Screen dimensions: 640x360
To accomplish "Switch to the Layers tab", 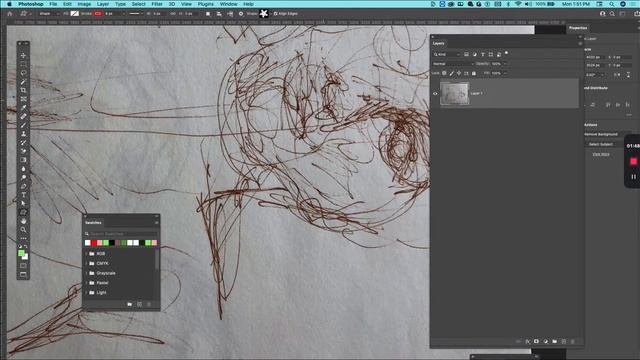I will pyautogui.click(x=438, y=43).
